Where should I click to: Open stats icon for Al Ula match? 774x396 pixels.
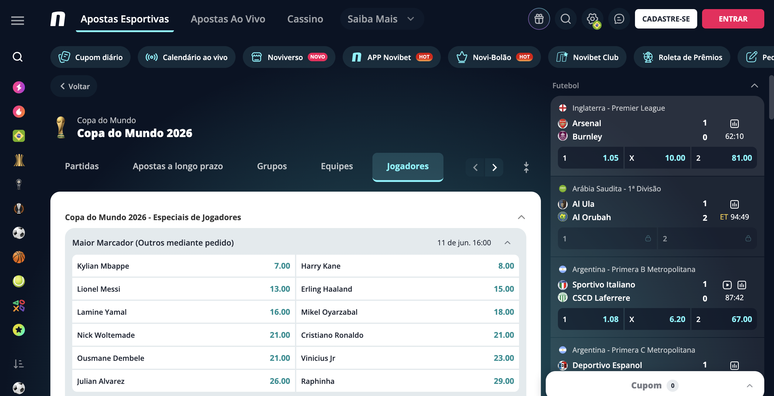734,204
